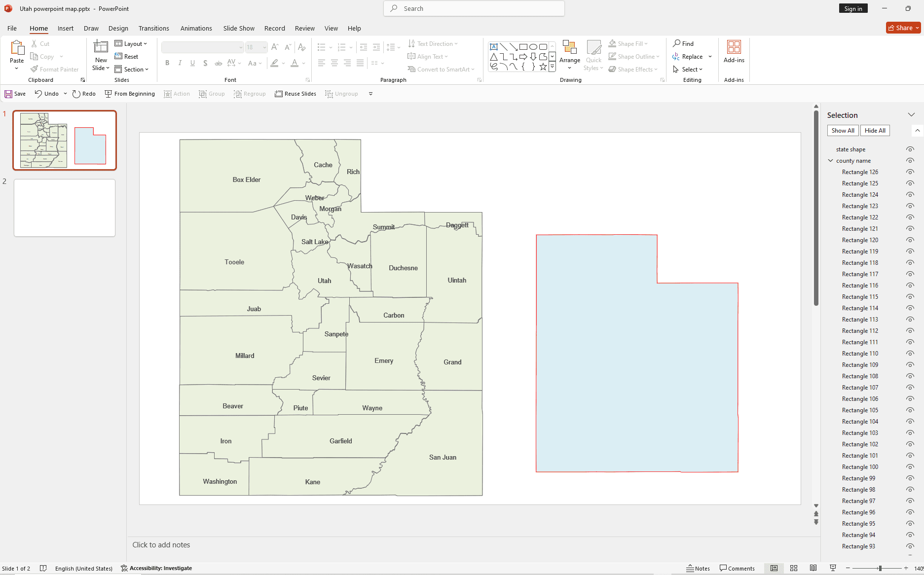This screenshot has height=575, width=924.
Task: Open the Animations tab
Action: click(x=196, y=28)
